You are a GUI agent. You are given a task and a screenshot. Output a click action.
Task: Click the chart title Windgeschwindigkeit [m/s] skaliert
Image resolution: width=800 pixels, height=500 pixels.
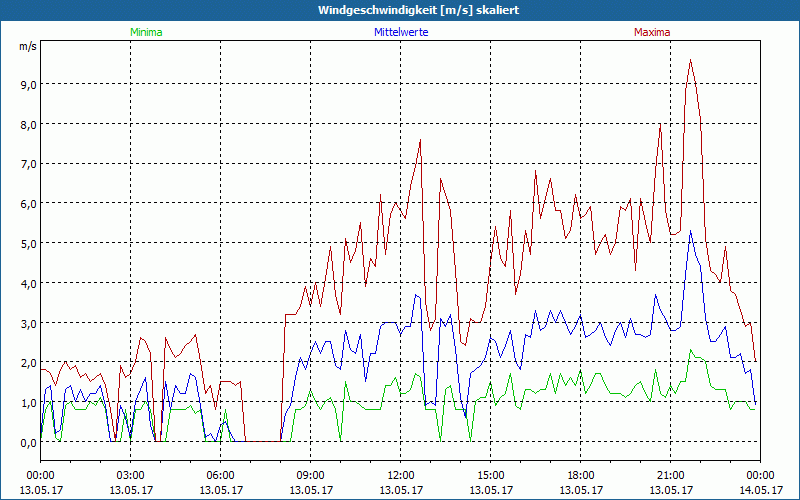(x=418, y=10)
